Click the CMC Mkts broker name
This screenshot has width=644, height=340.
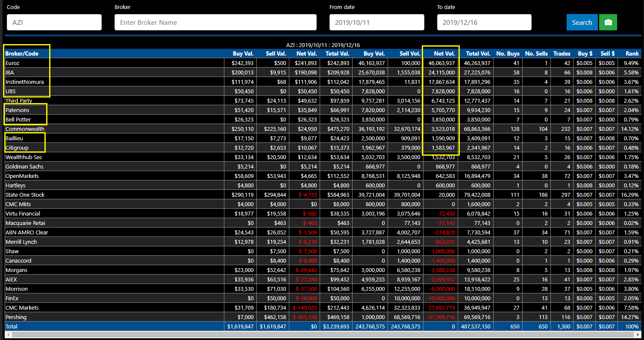click(18, 204)
